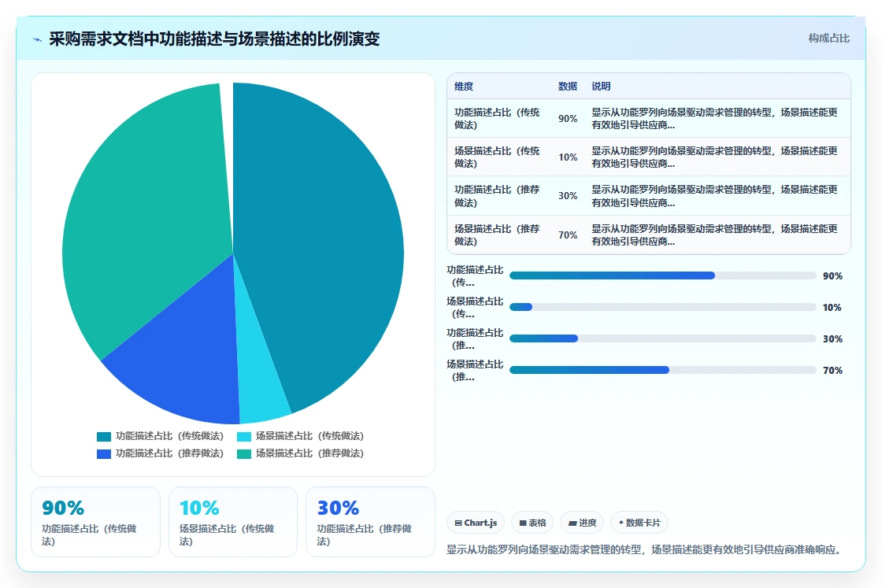
Task: Click the 数据卡片 tag chip
Action: point(639,523)
